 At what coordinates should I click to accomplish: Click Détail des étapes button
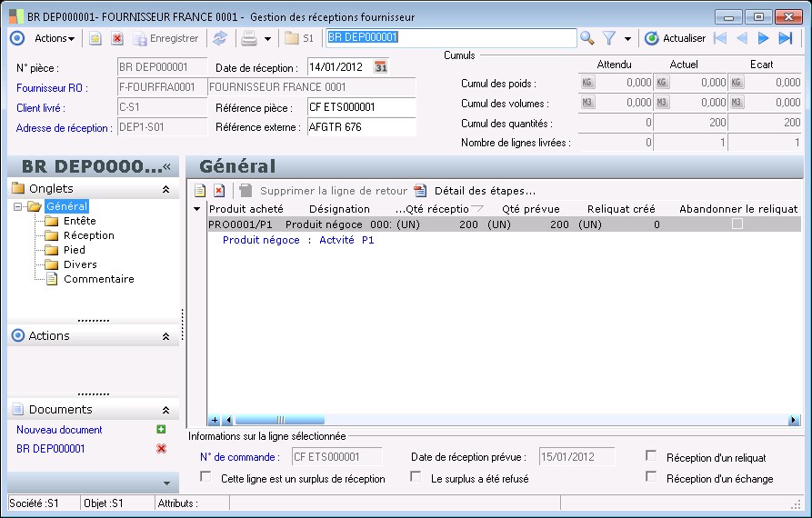coord(475,191)
